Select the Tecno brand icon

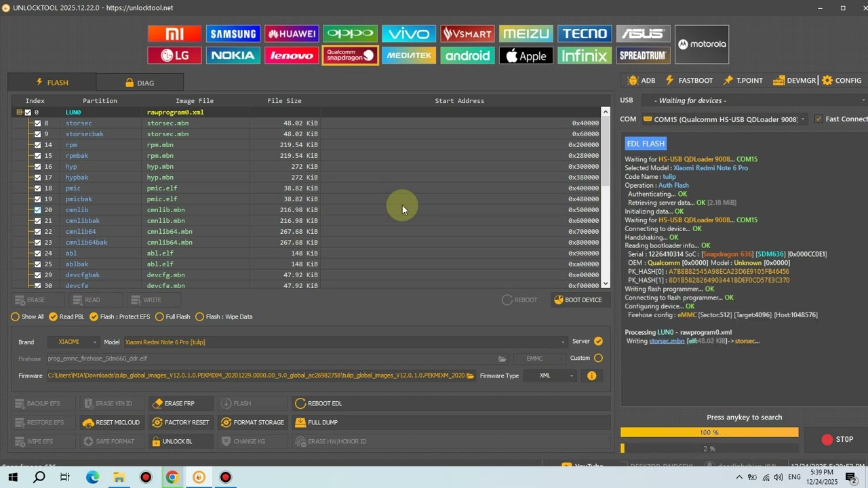coord(585,34)
